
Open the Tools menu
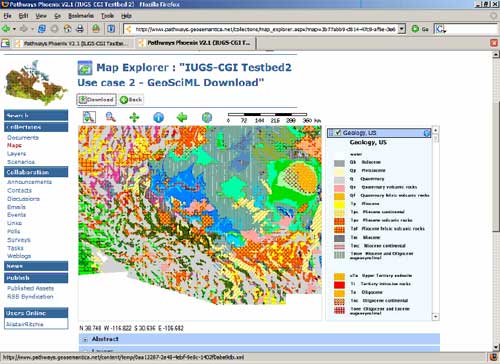pos(107,16)
